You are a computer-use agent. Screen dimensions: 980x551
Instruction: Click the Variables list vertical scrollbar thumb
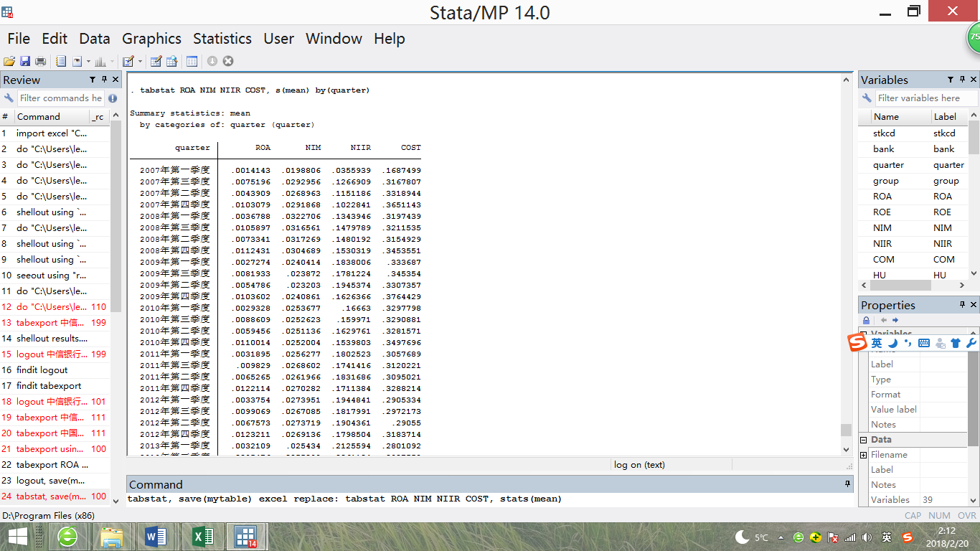point(974,138)
